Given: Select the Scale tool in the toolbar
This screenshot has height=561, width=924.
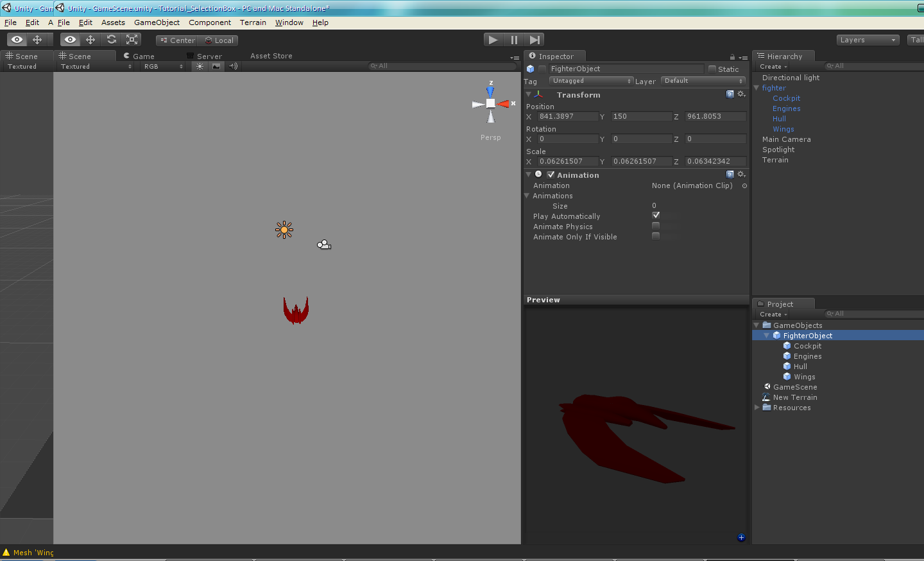Looking at the screenshot, I should (132, 40).
